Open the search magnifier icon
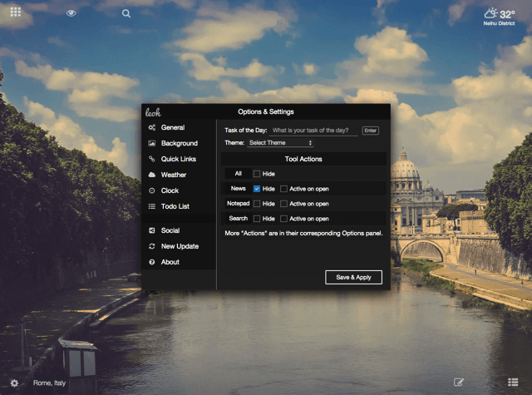Screen dimensions: 532x395 click(x=126, y=13)
